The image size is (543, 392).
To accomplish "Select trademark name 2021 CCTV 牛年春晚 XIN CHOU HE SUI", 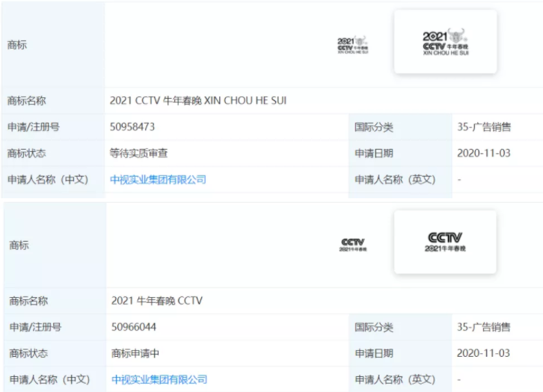I will tap(198, 100).
